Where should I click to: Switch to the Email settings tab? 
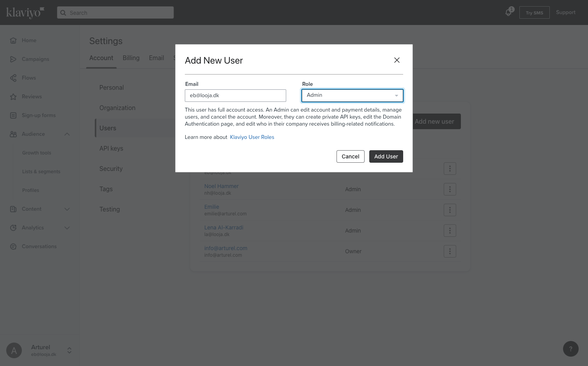click(156, 58)
